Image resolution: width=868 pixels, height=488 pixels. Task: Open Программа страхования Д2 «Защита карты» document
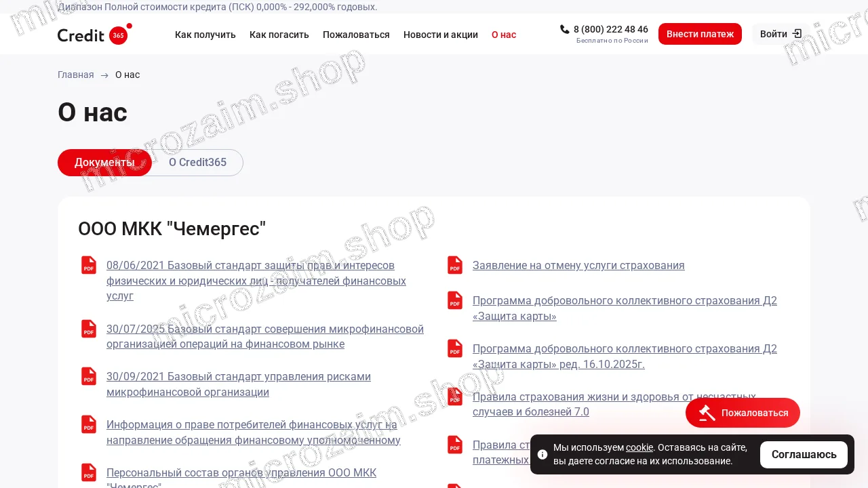(625, 308)
